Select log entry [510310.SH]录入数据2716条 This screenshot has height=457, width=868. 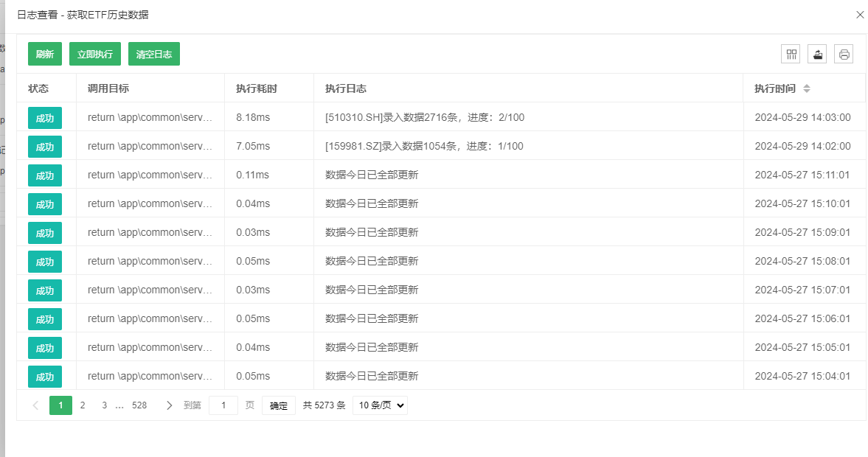coord(425,117)
